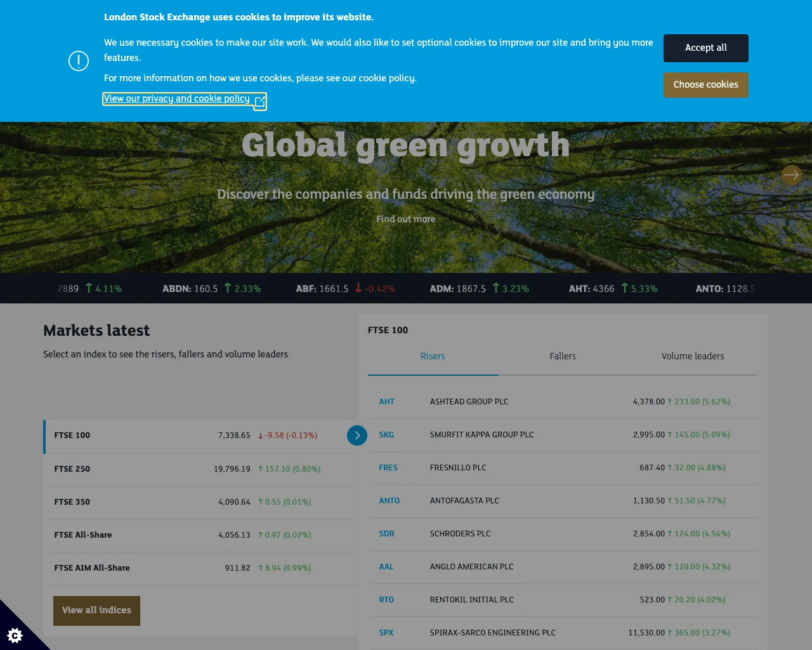812x650 pixels.
Task: Click the external link icon beside cookie policy
Action: pos(259,102)
